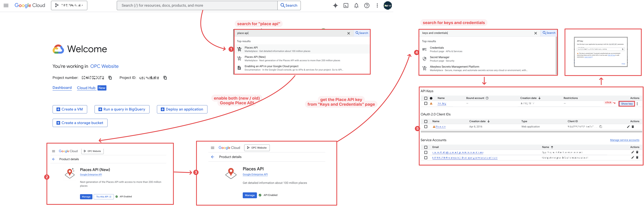Open the notifications bell
This screenshot has height=210, width=644.
(x=356, y=5)
